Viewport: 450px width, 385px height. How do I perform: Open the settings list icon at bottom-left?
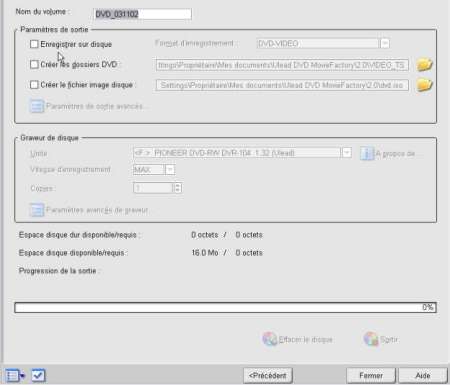(15, 376)
